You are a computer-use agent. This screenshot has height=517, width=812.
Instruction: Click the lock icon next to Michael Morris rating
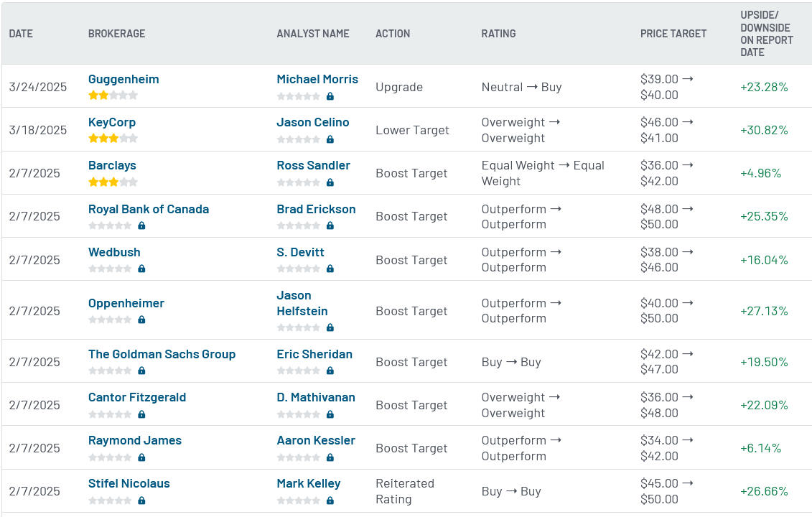pos(330,96)
